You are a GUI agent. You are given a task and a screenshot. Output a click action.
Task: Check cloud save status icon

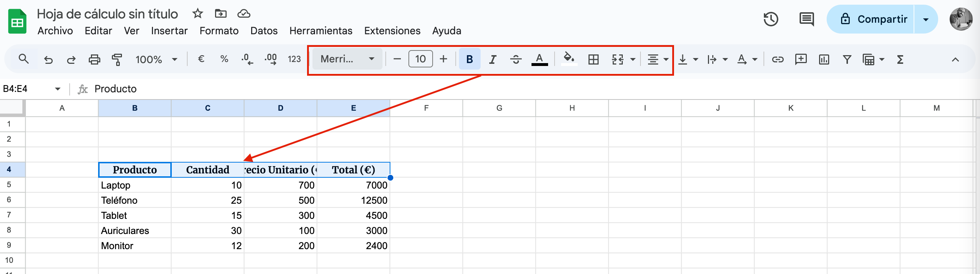point(244,14)
